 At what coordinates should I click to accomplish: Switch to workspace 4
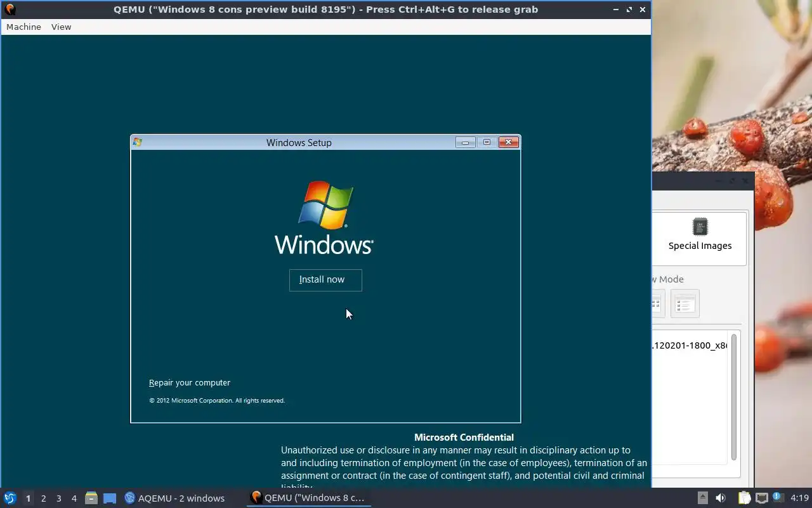coord(74,498)
